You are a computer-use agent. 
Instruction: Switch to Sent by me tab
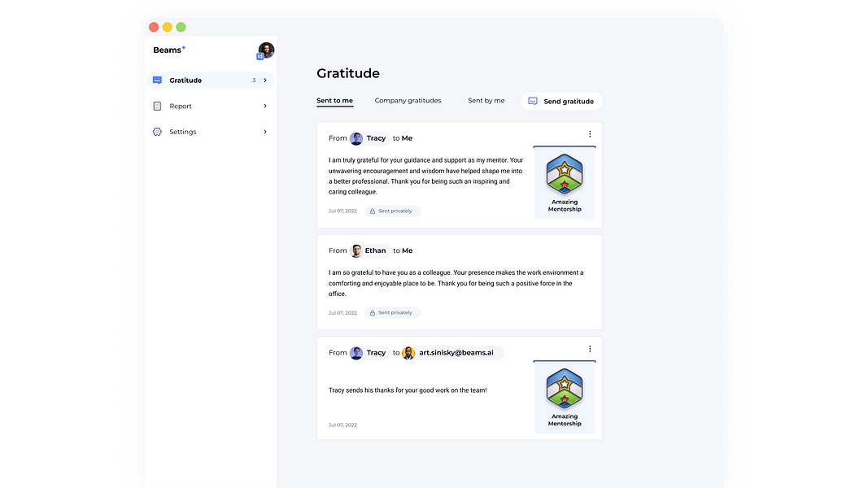pos(486,101)
